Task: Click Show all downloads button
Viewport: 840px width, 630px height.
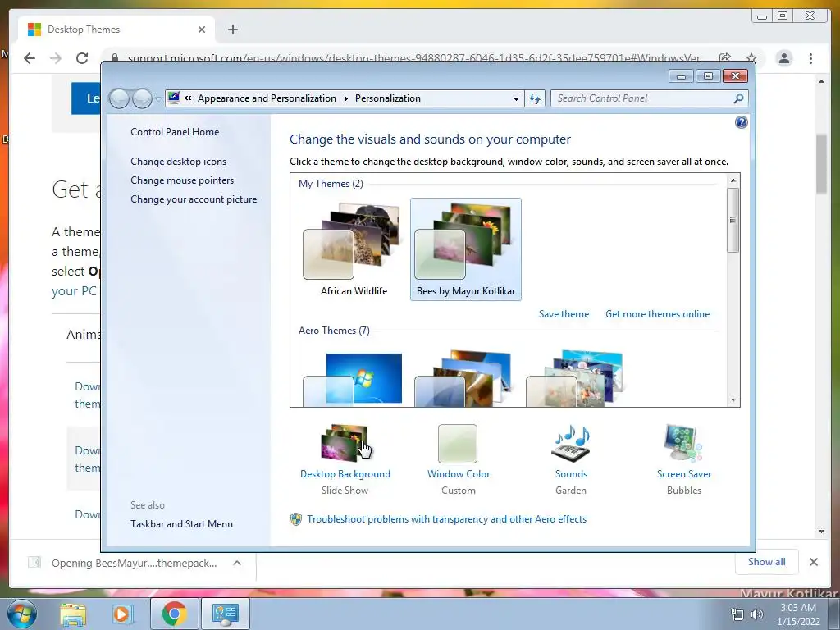Action: click(767, 561)
